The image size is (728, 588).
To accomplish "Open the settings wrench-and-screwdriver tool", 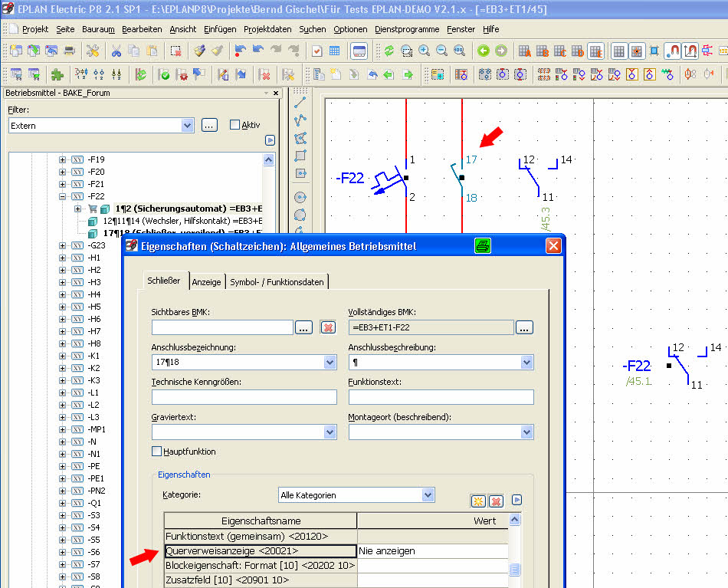I will (x=93, y=51).
